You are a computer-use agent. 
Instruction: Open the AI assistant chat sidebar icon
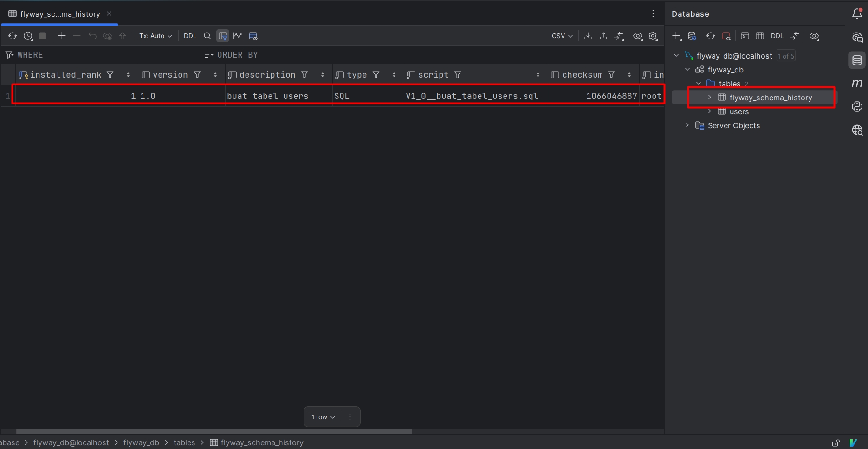(857, 37)
